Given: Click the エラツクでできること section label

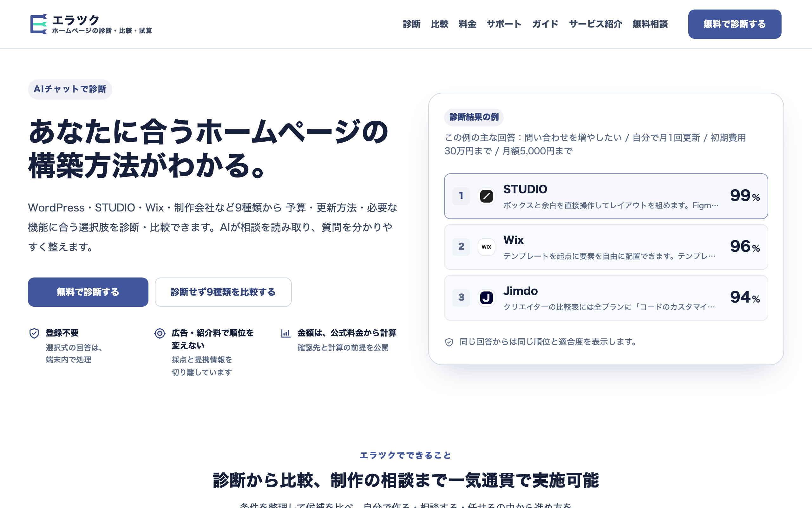Looking at the screenshot, I should 406,455.
